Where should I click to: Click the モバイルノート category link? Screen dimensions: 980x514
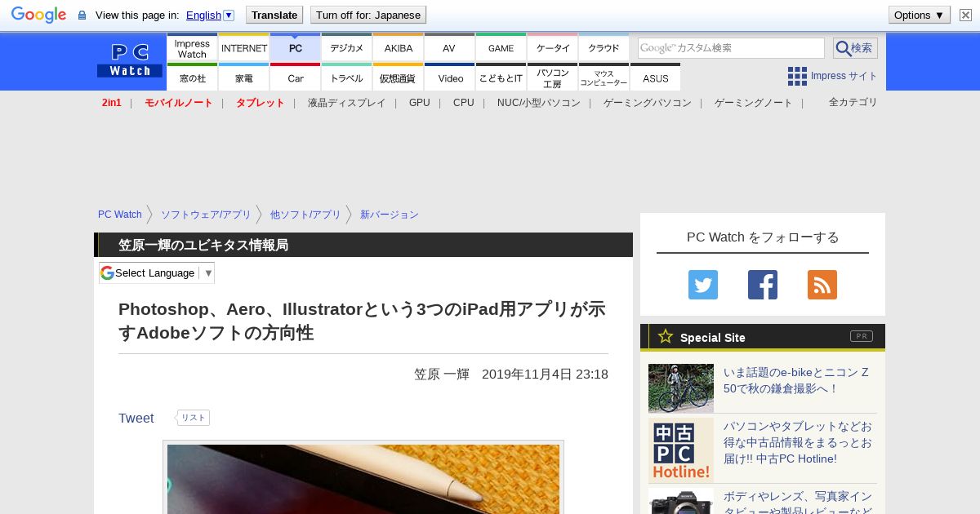(x=179, y=103)
